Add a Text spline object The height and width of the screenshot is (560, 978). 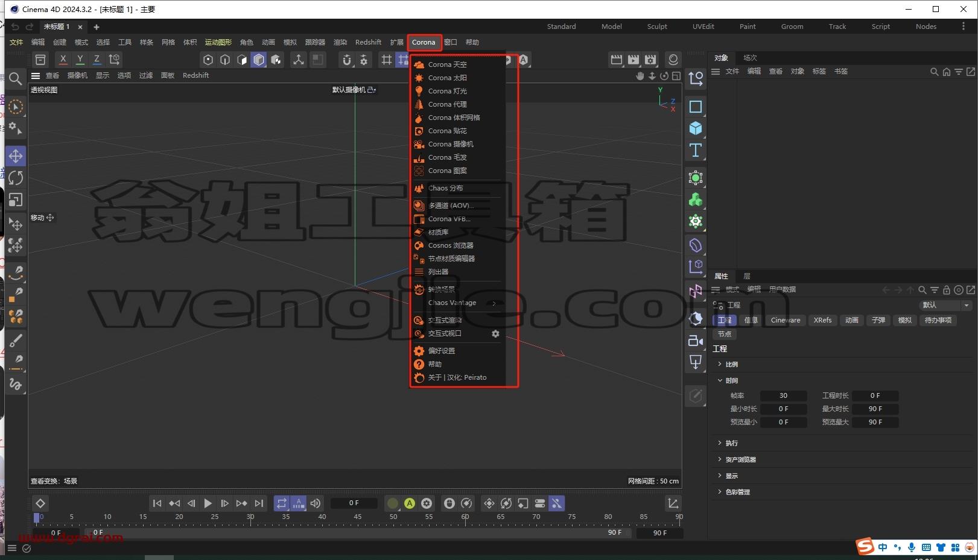[696, 150]
